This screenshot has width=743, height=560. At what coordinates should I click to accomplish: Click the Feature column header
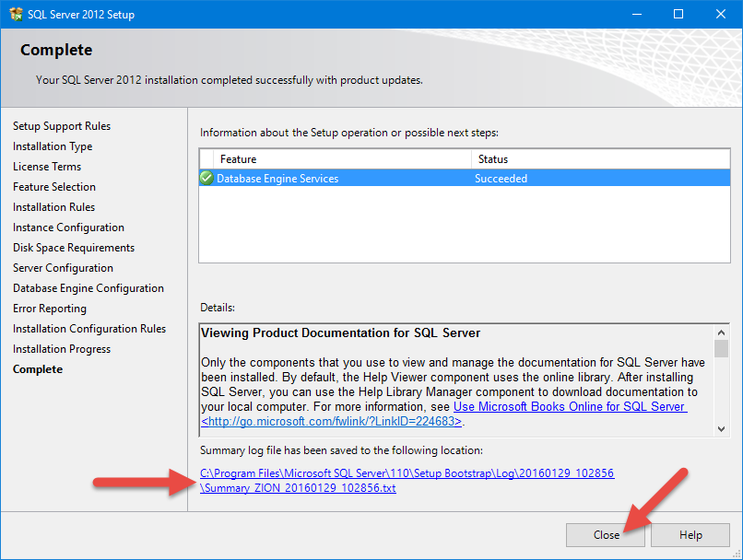pyautogui.click(x=239, y=159)
